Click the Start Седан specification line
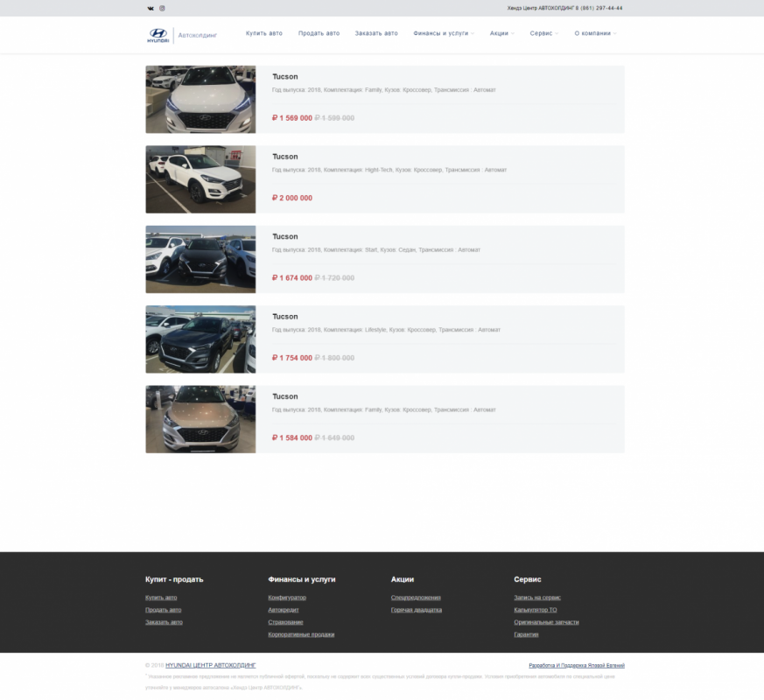Viewport: 764px width, 700px height. click(376, 249)
